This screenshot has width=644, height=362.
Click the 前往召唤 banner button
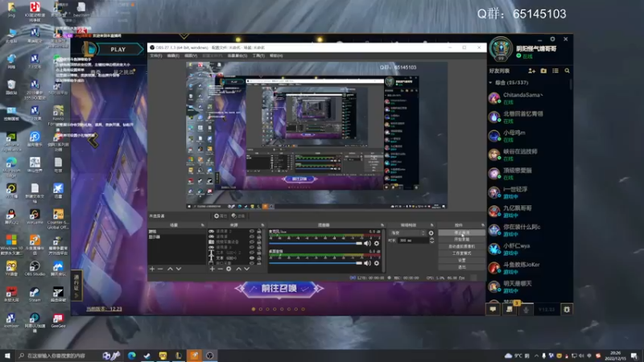279,289
